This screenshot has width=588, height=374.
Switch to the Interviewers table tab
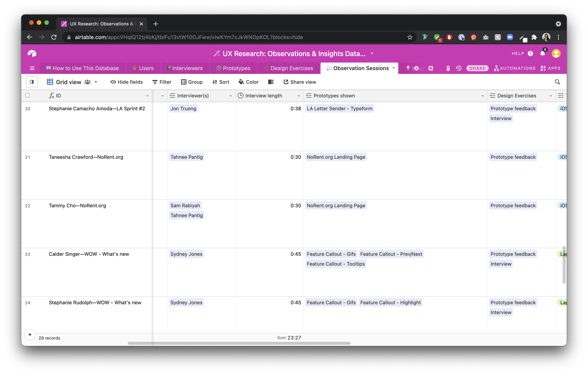click(x=185, y=68)
